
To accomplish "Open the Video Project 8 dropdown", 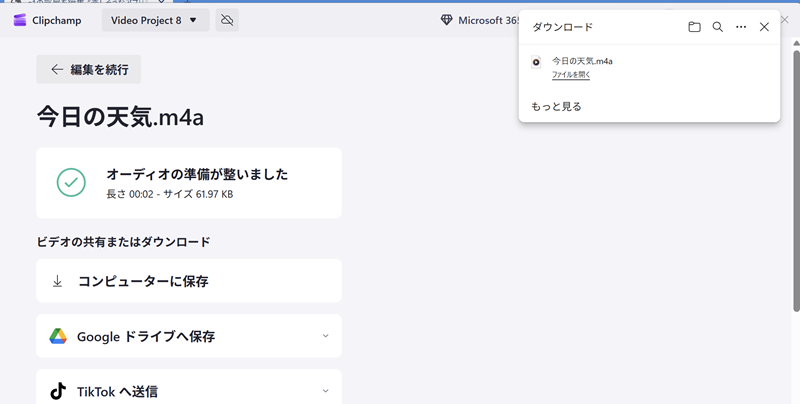I will (x=156, y=20).
